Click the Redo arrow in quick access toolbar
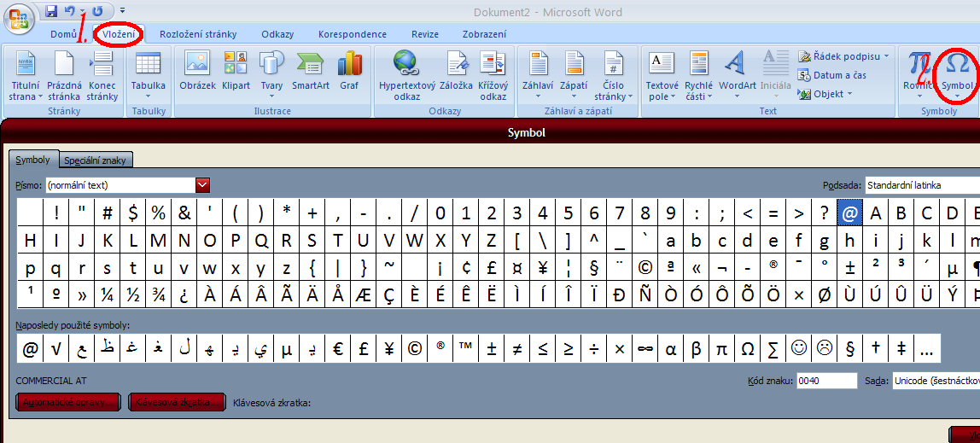This screenshot has height=443, width=980. click(x=97, y=10)
